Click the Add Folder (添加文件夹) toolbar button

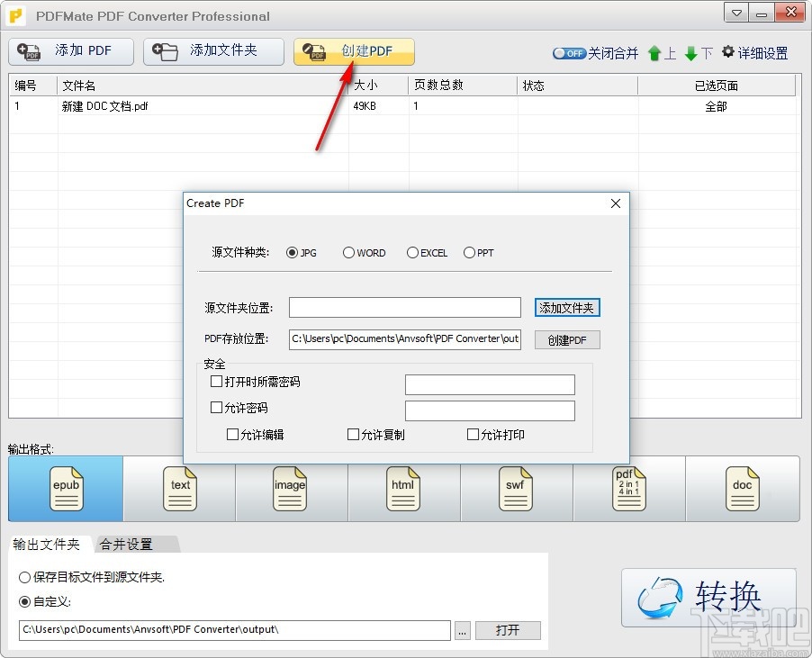tap(213, 51)
